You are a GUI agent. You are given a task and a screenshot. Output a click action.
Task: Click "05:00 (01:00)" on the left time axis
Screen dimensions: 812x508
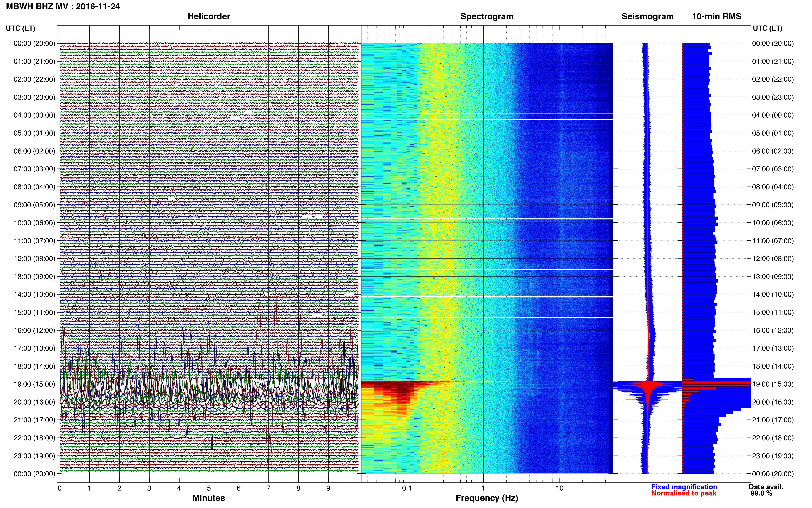(x=34, y=133)
